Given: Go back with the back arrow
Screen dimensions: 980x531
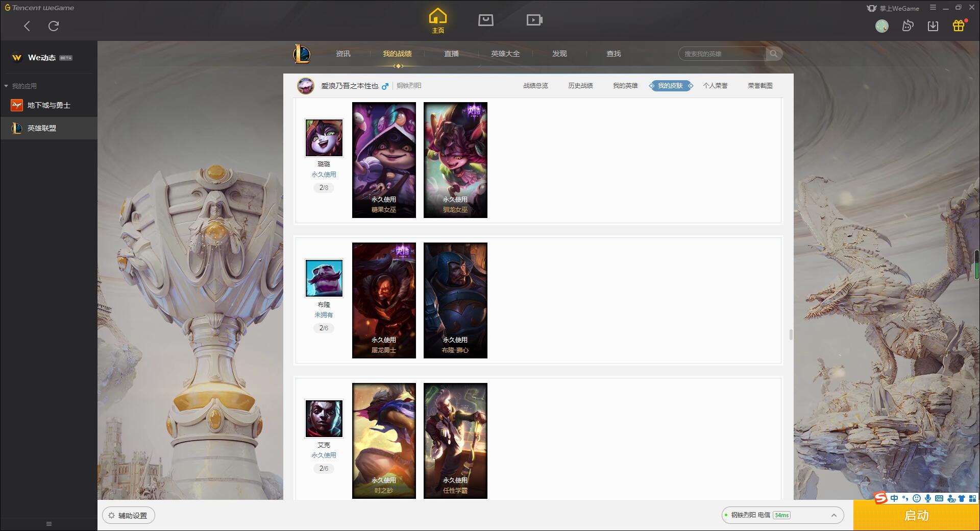Looking at the screenshot, I should 27,26.
